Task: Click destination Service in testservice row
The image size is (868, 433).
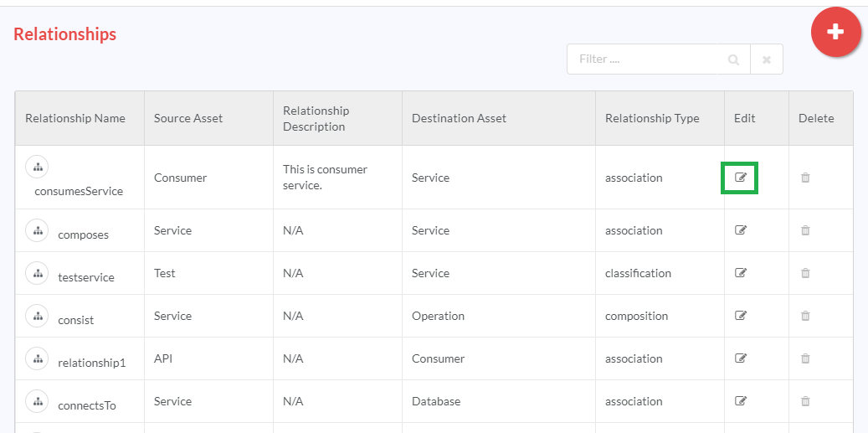Action: [431, 273]
